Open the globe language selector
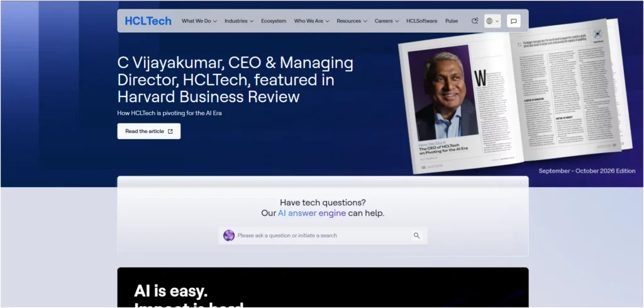 pyautogui.click(x=492, y=21)
